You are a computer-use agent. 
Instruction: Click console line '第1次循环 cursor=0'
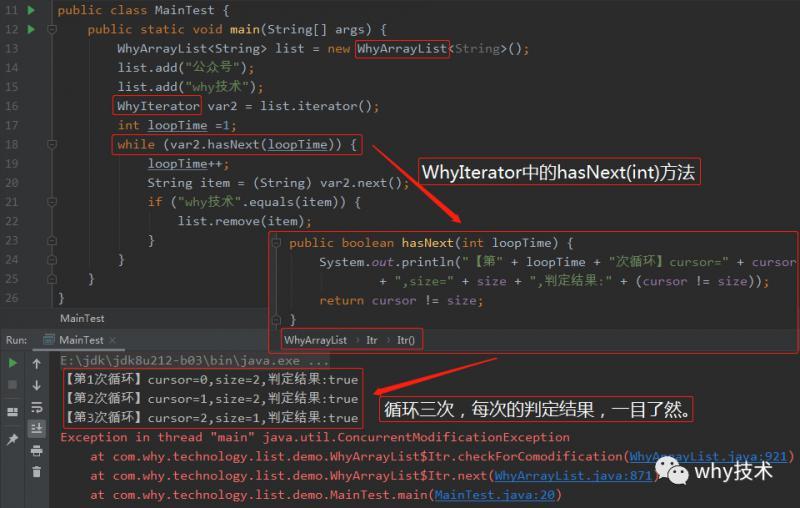coord(212,380)
